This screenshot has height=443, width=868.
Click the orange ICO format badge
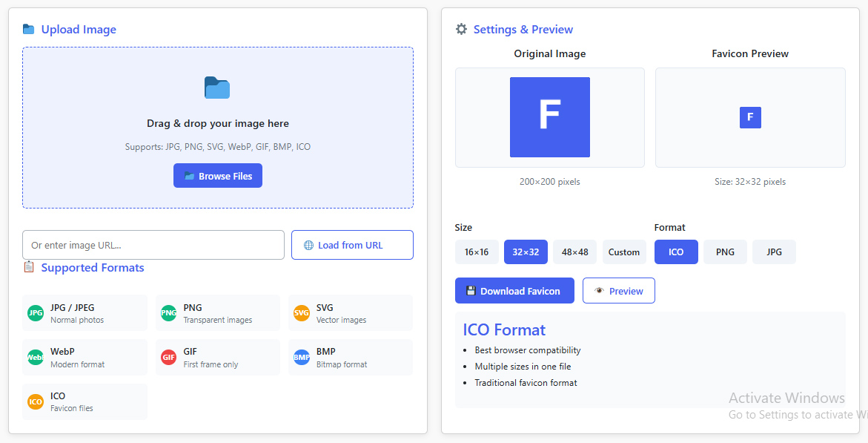tap(36, 402)
